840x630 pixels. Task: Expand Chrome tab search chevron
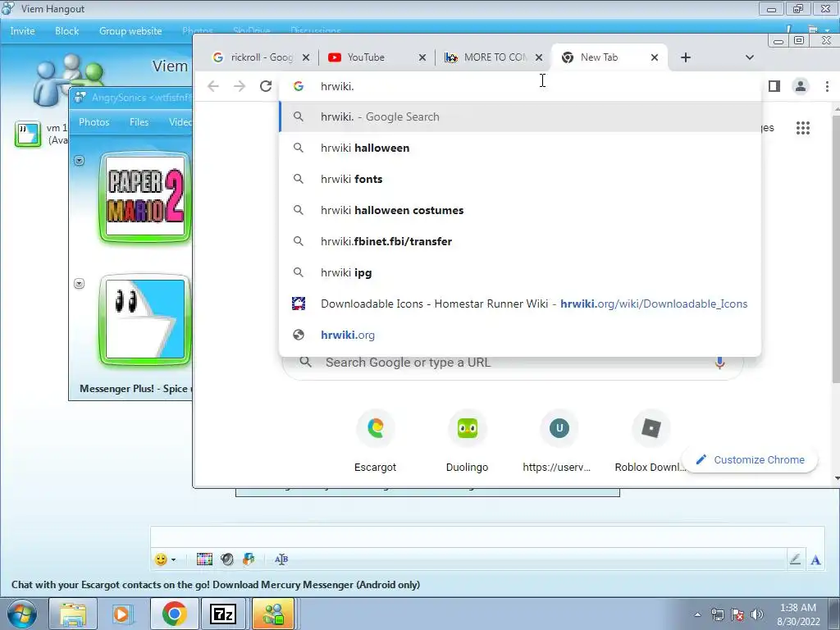click(750, 57)
